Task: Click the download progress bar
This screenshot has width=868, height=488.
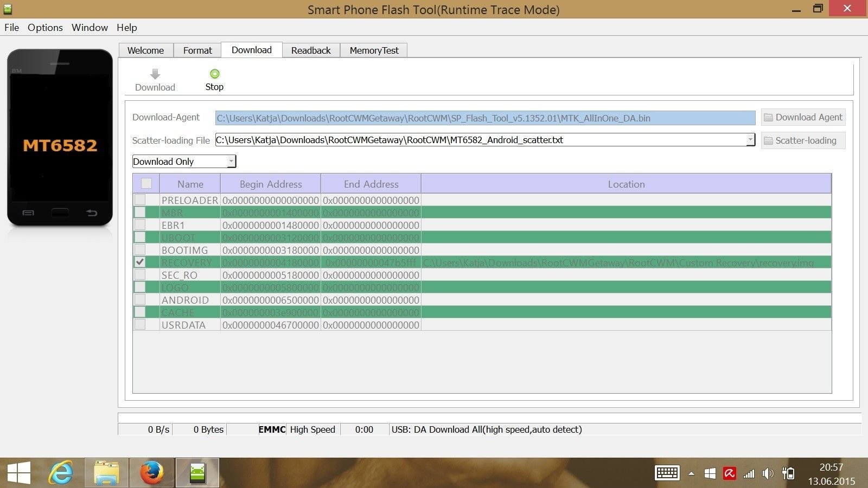Action: [489, 418]
